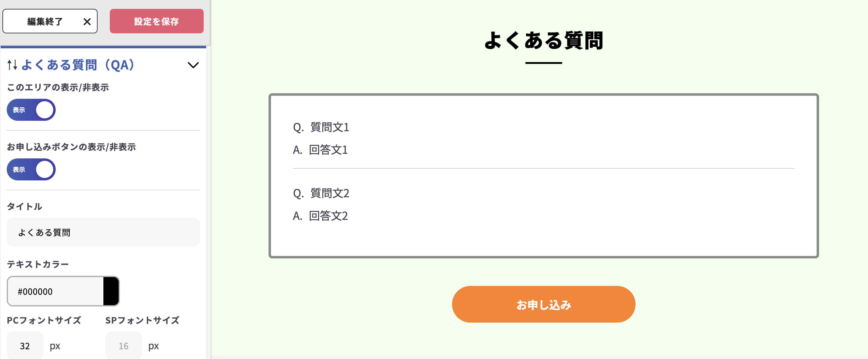Disable the お申し込みボタン visibility toggle

[31, 169]
